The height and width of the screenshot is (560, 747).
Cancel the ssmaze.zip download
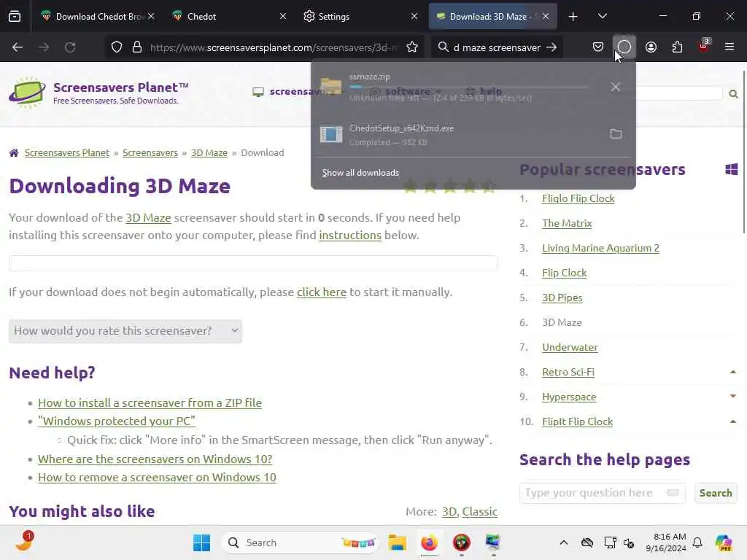[x=616, y=87]
